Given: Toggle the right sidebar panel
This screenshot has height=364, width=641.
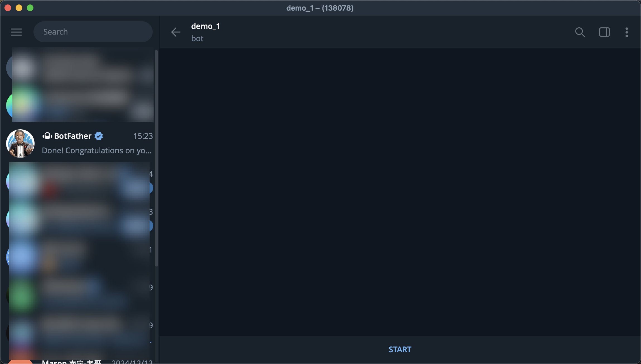Looking at the screenshot, I should (x=604, y=32).
